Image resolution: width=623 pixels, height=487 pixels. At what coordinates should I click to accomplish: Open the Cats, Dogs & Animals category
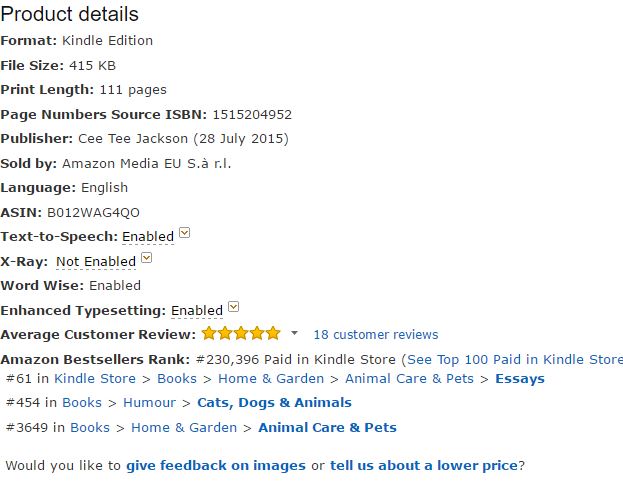[x=274, y=403]
